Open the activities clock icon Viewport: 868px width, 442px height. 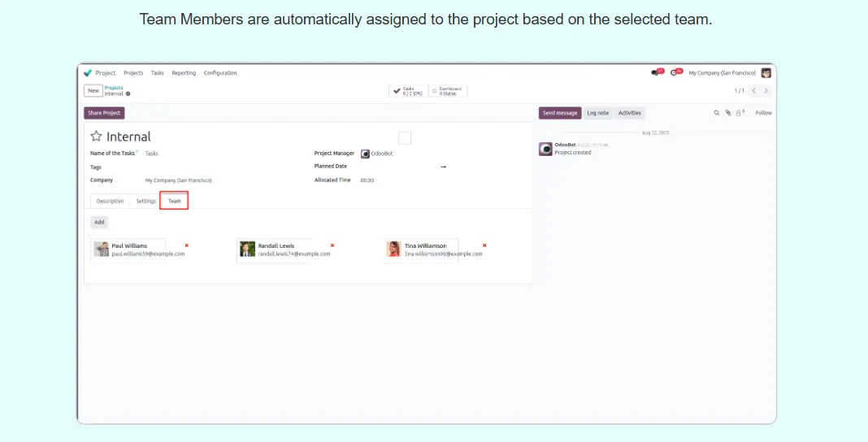tap(675, 72)
